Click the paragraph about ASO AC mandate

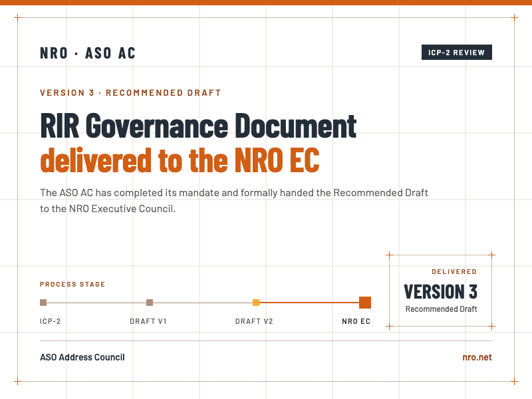coord(234,201)
